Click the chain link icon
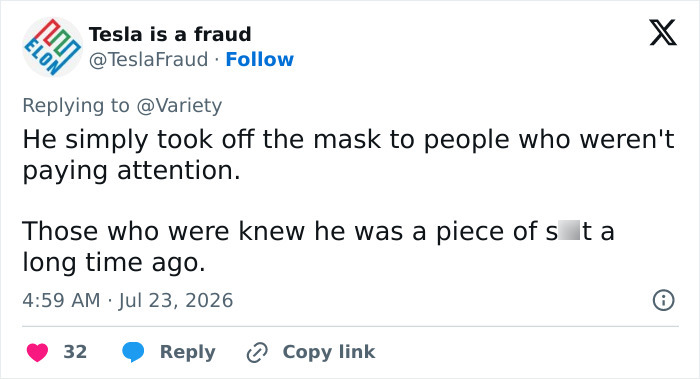The width and height of the screenshot is (700, 379). pyautogui.click(x=257, y=352)
